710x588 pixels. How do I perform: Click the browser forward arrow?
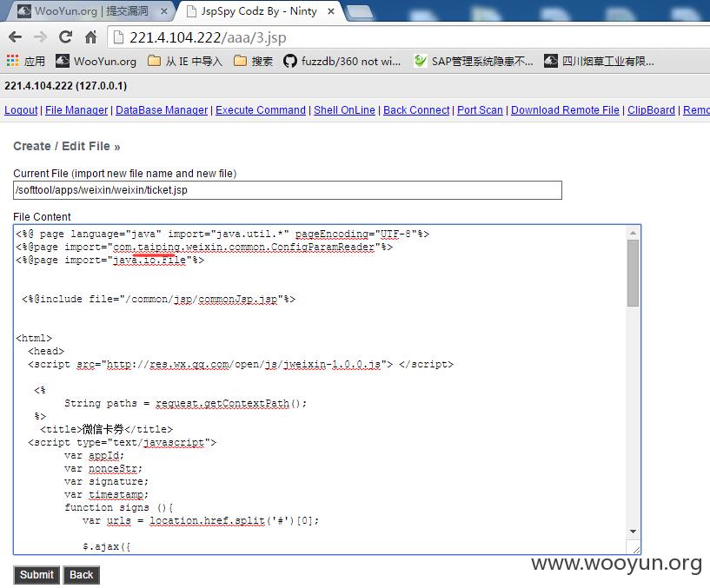[40, 37]
